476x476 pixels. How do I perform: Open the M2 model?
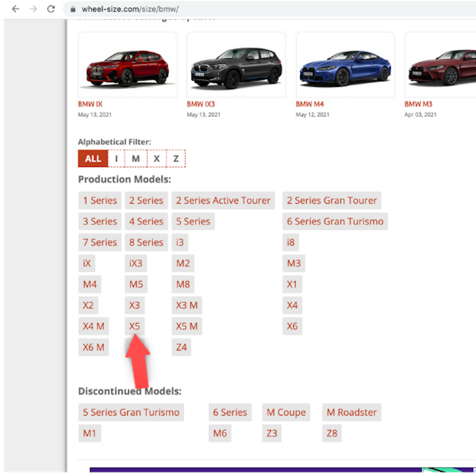(183, 263)
